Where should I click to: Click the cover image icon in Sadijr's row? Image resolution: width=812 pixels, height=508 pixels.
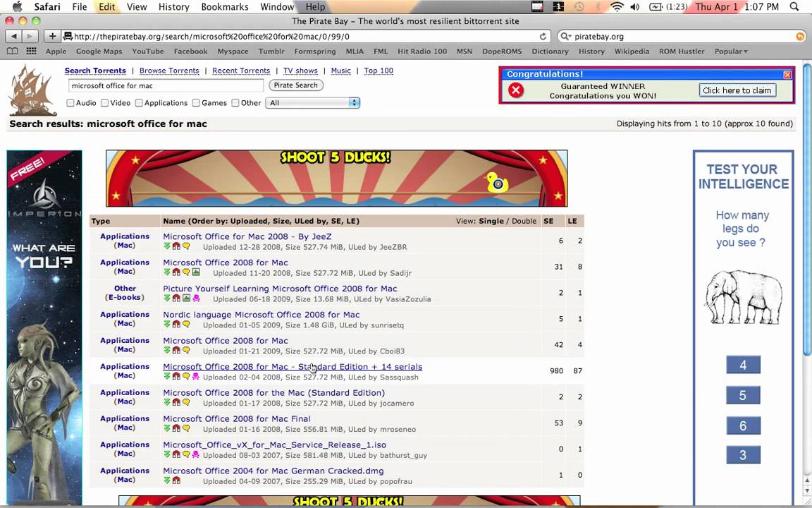[196, 272]
